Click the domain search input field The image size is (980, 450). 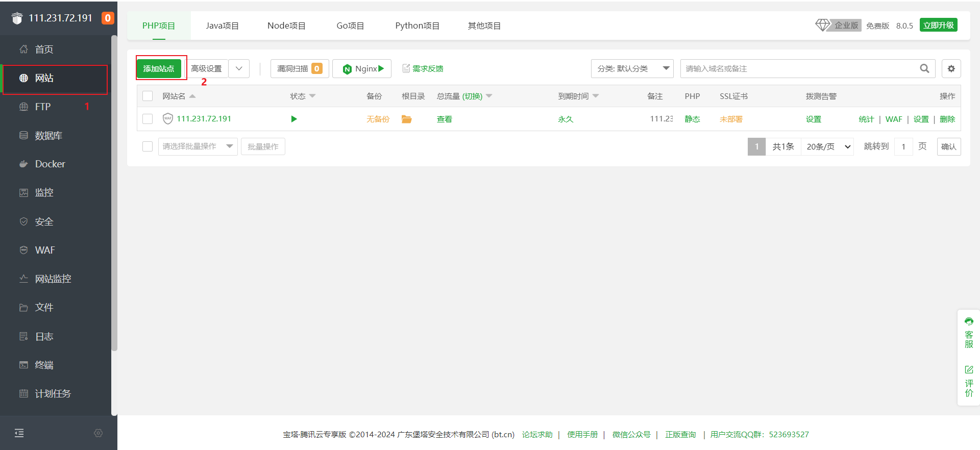(799, 68)
